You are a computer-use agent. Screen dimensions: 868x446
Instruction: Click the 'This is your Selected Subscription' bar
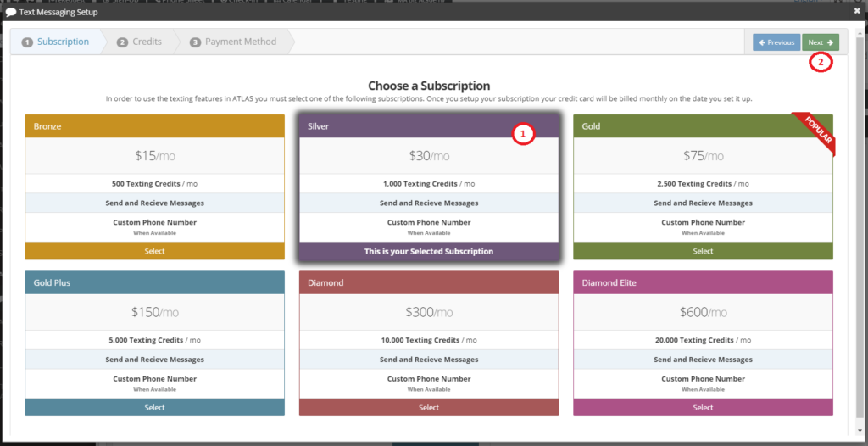(429, 251)
